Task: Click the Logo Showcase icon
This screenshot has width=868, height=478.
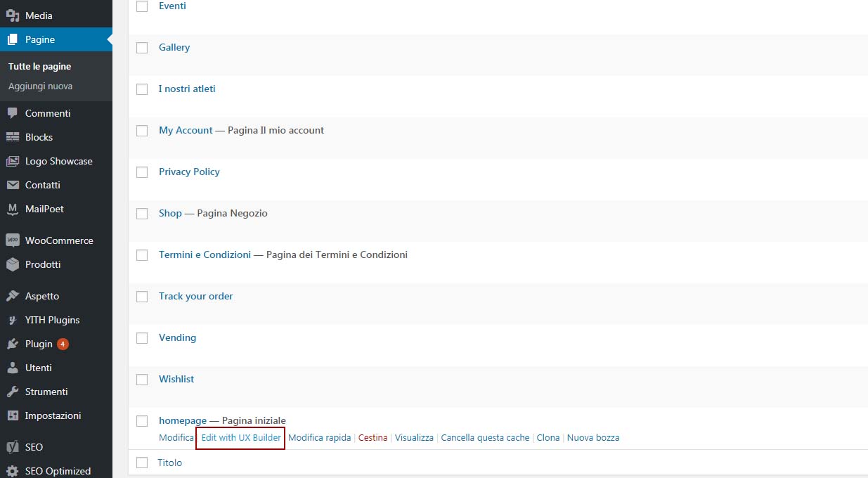Action: (13, 161)
